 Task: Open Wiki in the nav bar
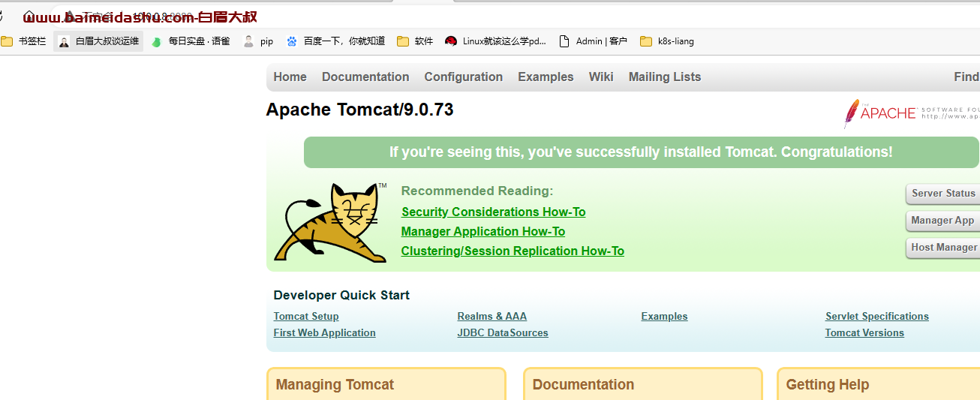[601, 77]
